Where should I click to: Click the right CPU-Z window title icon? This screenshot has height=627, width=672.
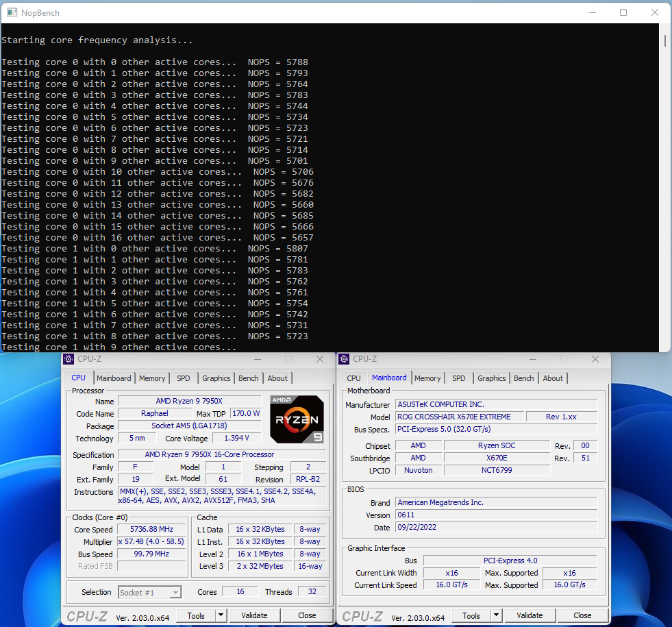(x=344, y=359)
